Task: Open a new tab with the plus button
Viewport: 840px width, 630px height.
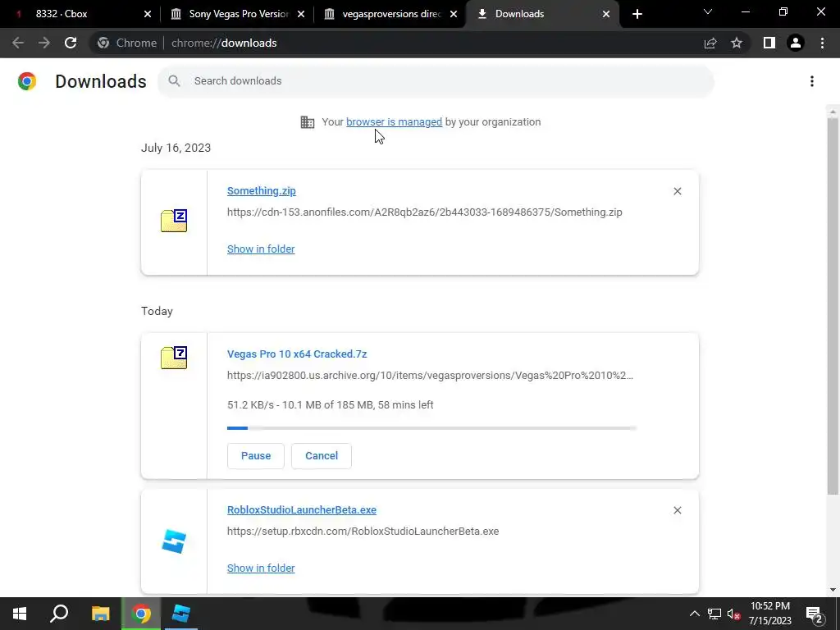Action: pos(637,14)
